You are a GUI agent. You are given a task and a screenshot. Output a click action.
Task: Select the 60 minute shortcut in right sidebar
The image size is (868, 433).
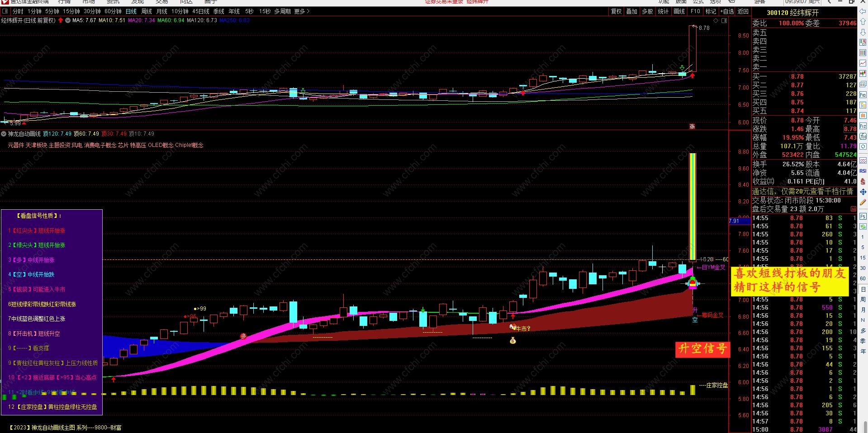coord(863,278)
